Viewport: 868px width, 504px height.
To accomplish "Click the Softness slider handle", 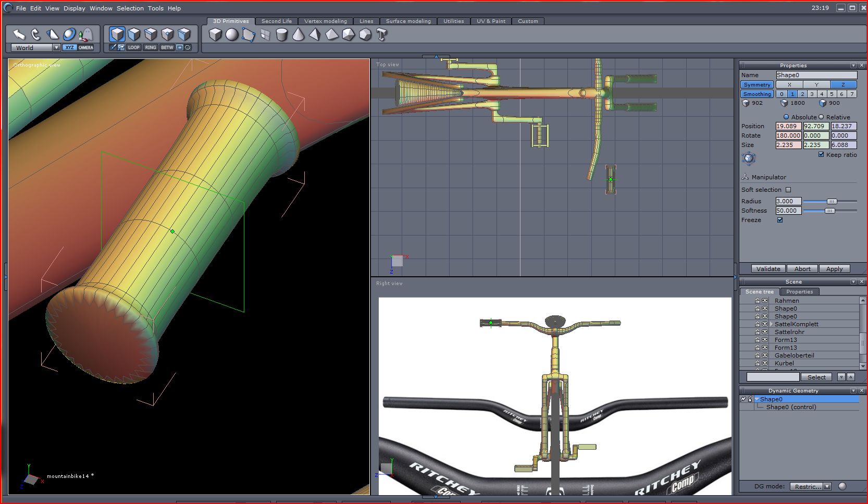I will 829,211.
